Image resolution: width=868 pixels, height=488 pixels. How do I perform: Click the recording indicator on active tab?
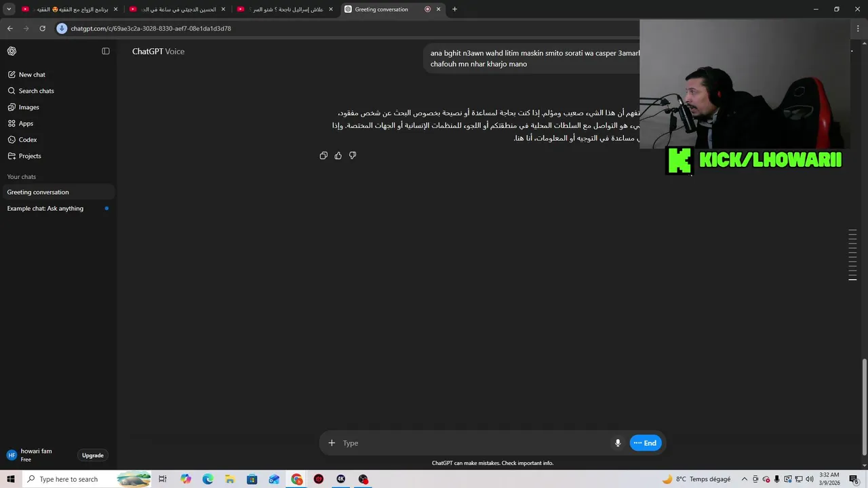(427, 9)
